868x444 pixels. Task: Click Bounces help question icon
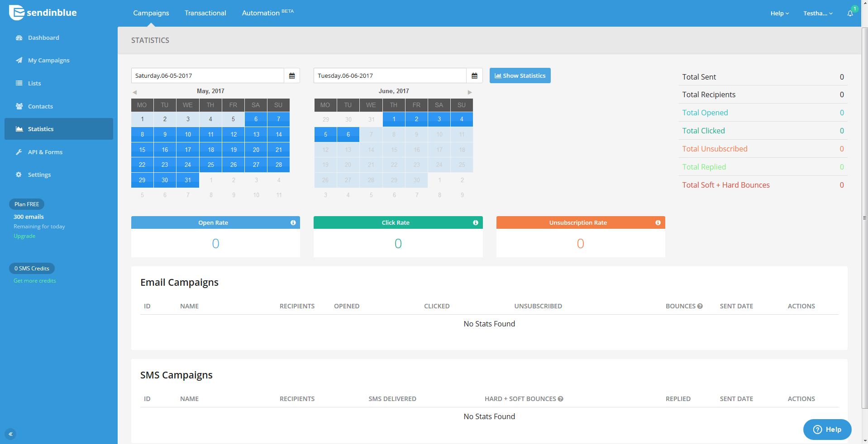700,306
